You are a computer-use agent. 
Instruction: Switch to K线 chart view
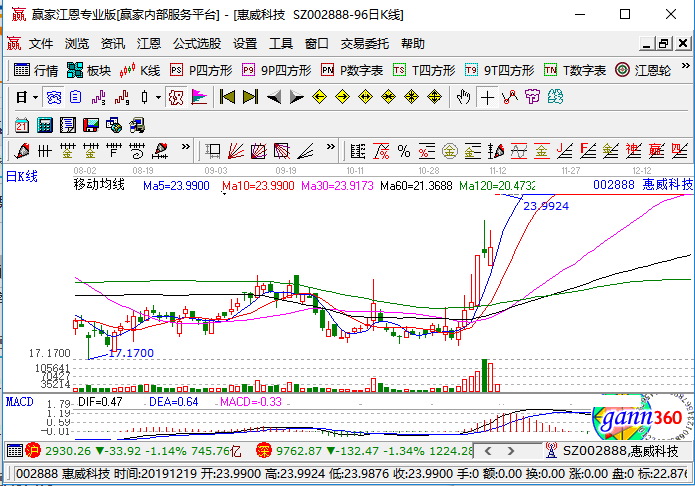tap(140, 70)
